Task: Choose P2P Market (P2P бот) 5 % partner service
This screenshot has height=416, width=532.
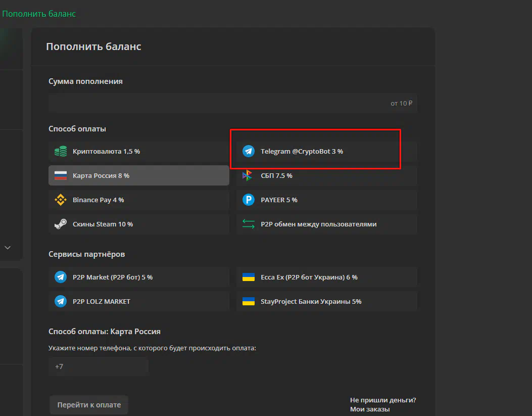Action: click(x=139, y=277)
